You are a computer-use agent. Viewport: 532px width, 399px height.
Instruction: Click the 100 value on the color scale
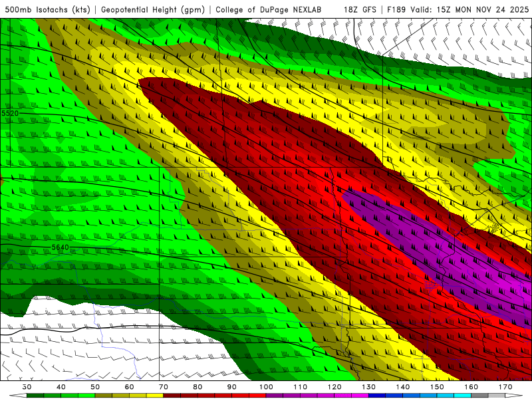pyautogui.click(x=266, y=387)
